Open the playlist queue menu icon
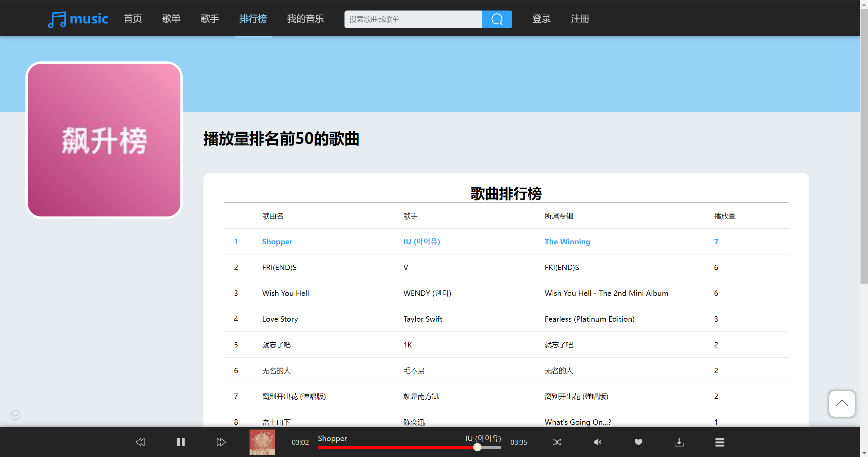This screenshot has height=457, width=868. coord(720,442)
